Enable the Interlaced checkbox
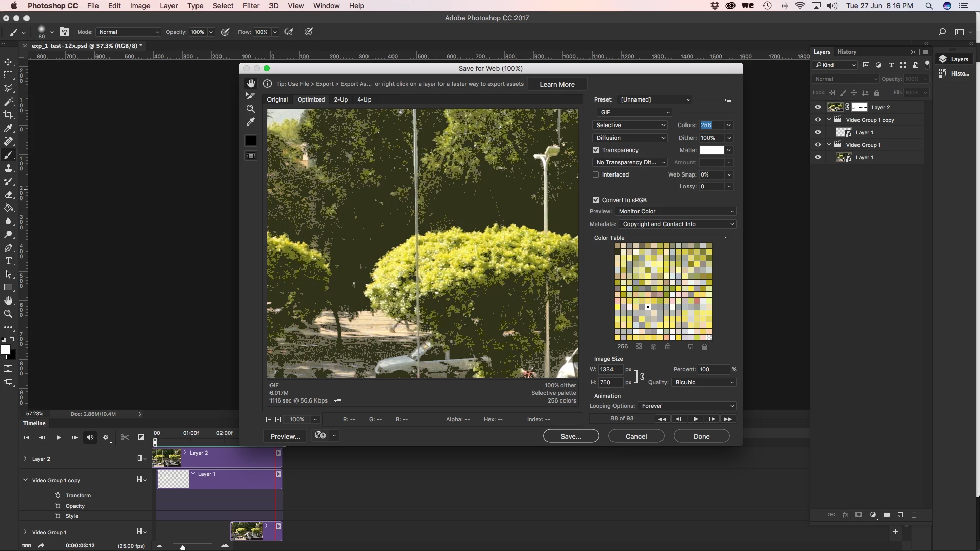980x551 pixels. pyautogui.click(x=596, y=174)
